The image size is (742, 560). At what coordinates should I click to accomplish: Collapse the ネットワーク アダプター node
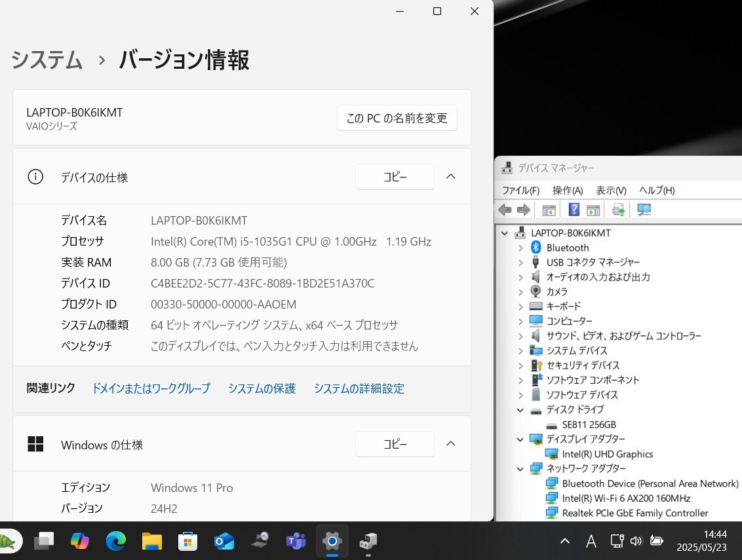click(520, 469)
